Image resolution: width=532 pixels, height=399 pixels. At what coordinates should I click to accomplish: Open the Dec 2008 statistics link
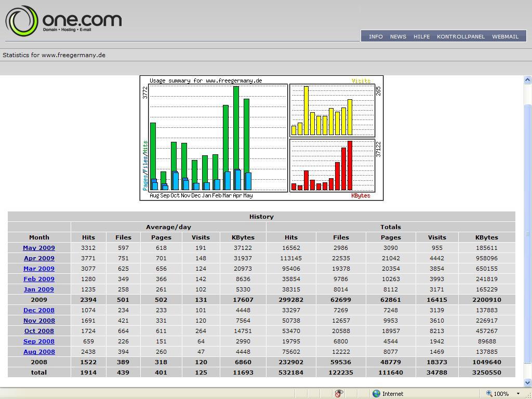click(39, 310)
